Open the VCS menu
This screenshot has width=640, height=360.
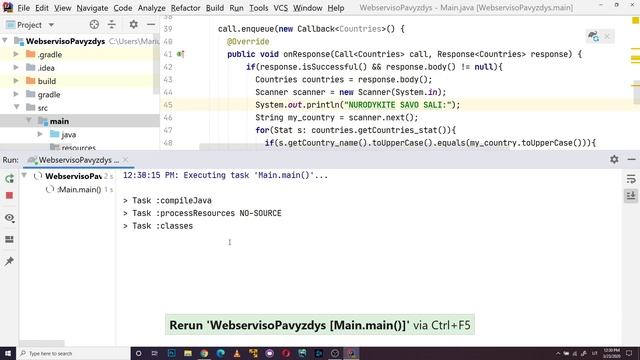pyautogui.click(x=280, y=8)
